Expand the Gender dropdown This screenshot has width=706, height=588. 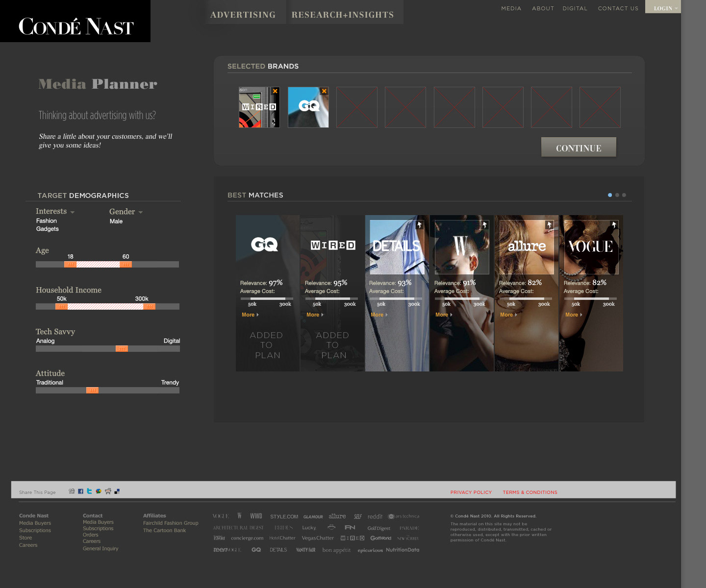(x=126, y=212)
